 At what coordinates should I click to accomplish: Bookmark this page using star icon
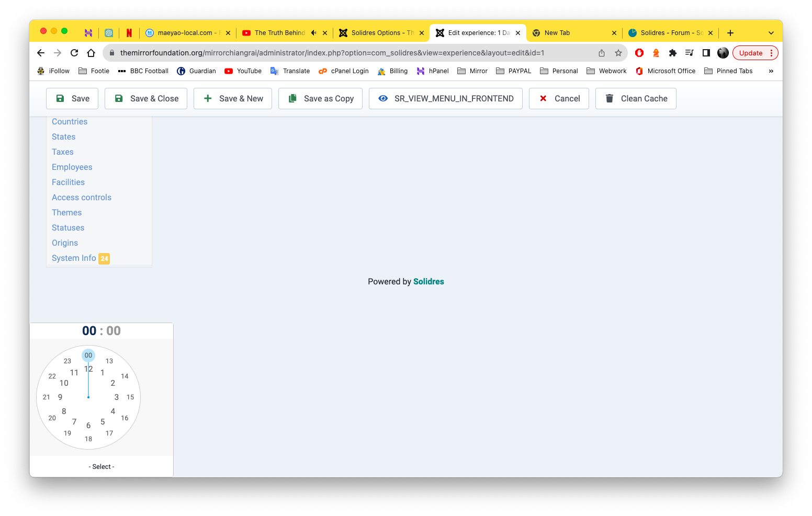pos(618,53)
